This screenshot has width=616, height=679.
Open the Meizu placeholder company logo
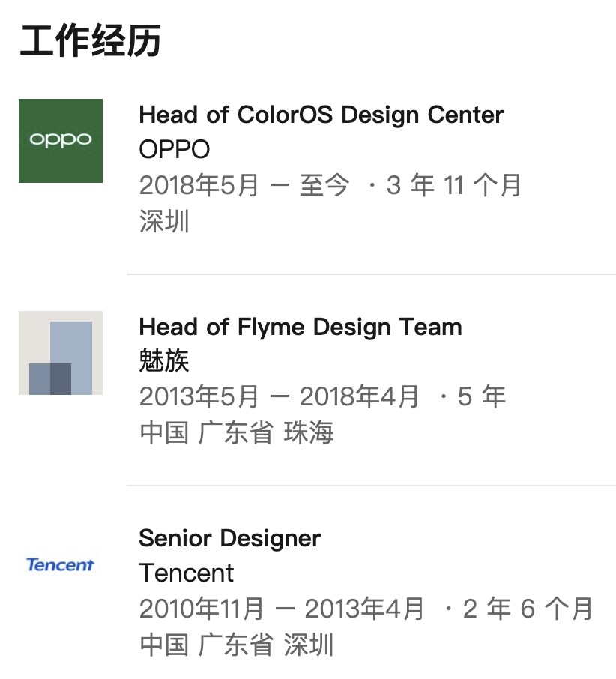click(x=61, y=353)
